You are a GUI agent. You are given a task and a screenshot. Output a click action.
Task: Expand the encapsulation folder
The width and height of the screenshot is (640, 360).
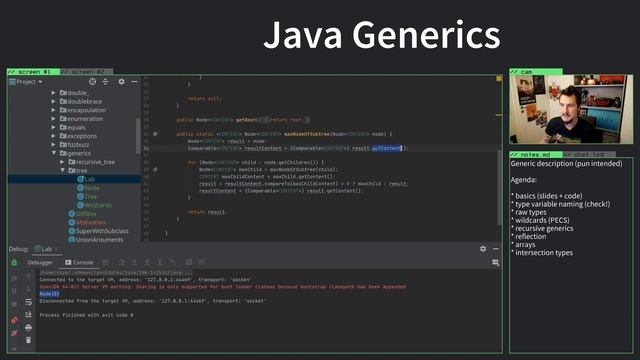click(53, 110)
